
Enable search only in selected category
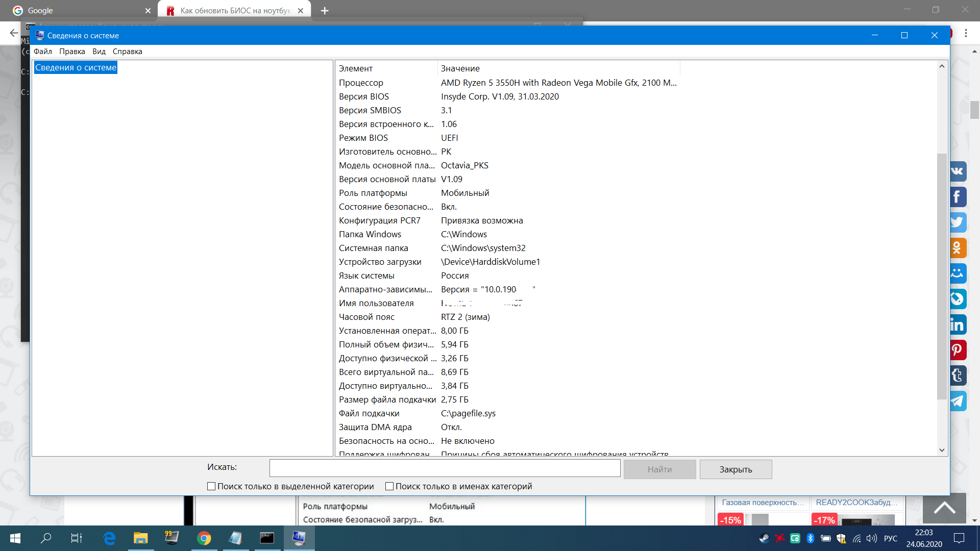pos(211,486)
